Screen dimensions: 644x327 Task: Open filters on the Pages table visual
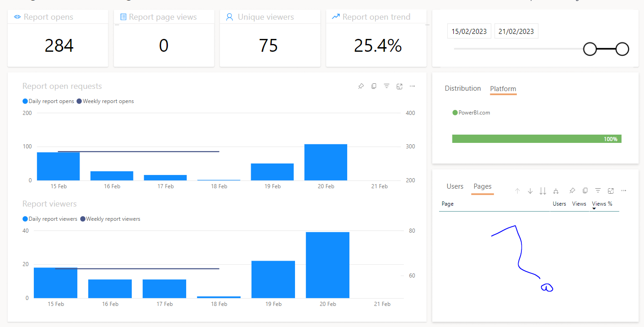click(x=598, y=191)
